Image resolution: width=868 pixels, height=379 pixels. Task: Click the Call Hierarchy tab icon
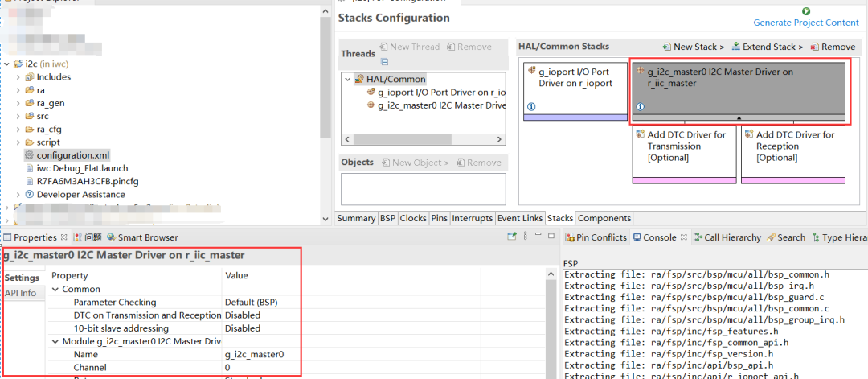tap(698, 237)
